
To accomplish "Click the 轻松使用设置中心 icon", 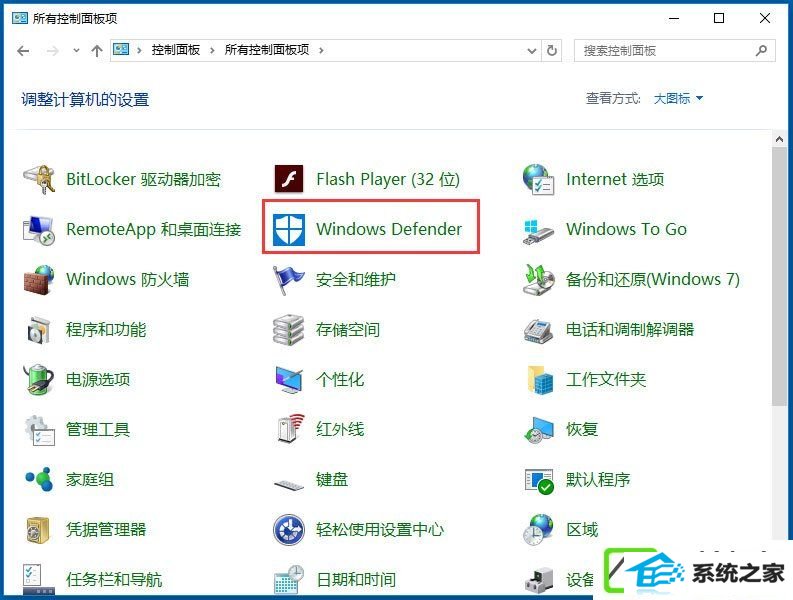I will coord(289,530).
